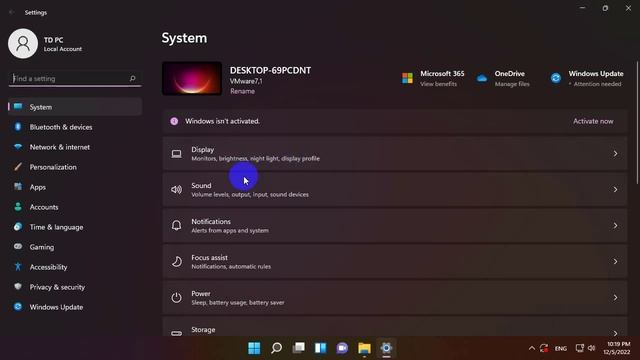
Task: Click the Display monitor icon
Action: point(176,154)
